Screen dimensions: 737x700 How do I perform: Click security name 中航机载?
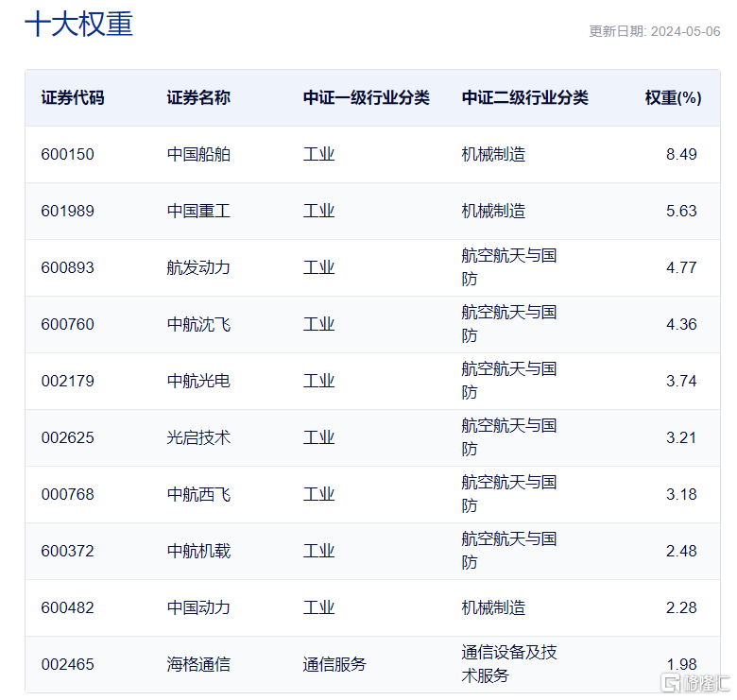[198, 551]
